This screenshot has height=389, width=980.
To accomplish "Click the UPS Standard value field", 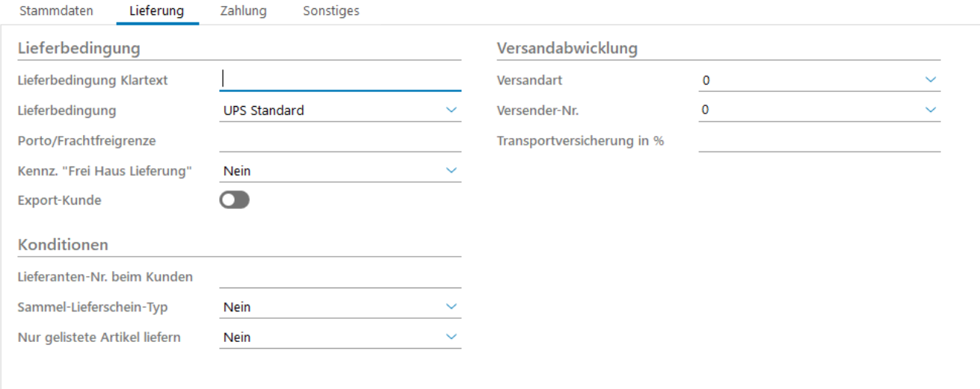I will (x=329, y=111).
